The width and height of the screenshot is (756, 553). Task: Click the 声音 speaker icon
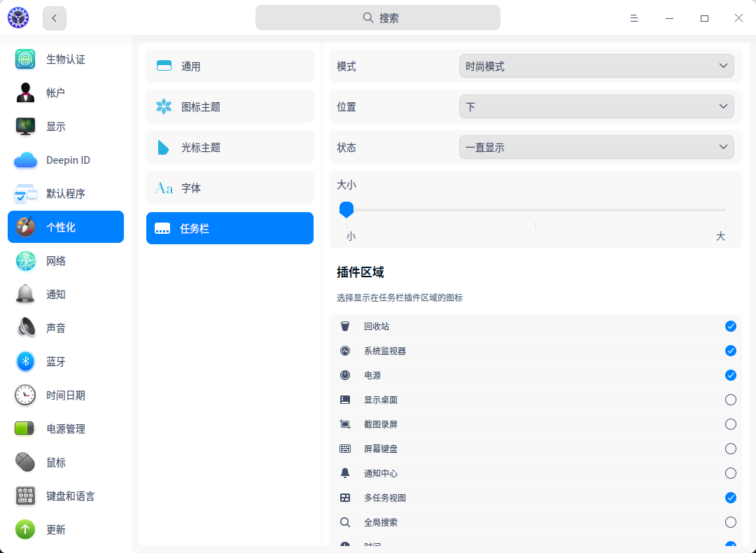[x=25, y=328]
